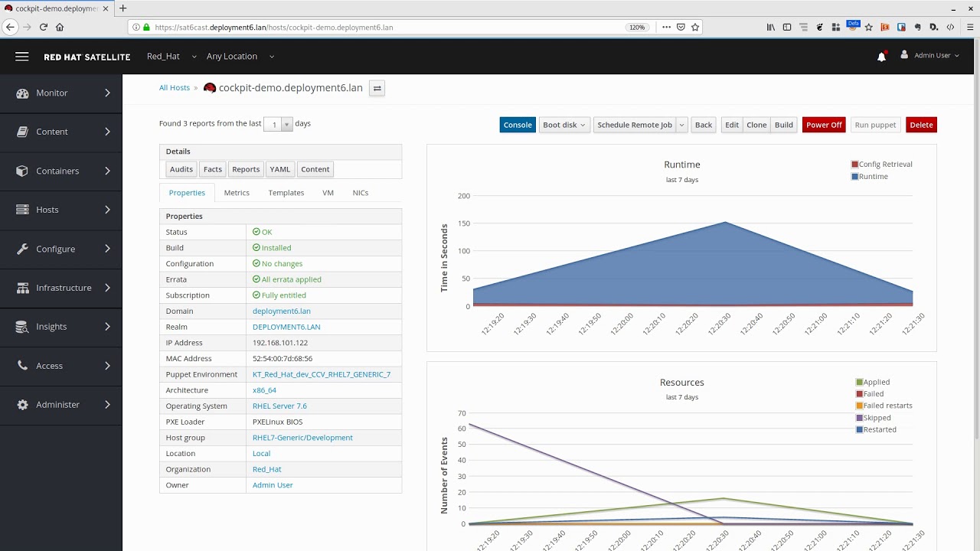Open the Any Location dropdown
The height and width of the screenshot is (551, 980).
click(x=240, y=57)
